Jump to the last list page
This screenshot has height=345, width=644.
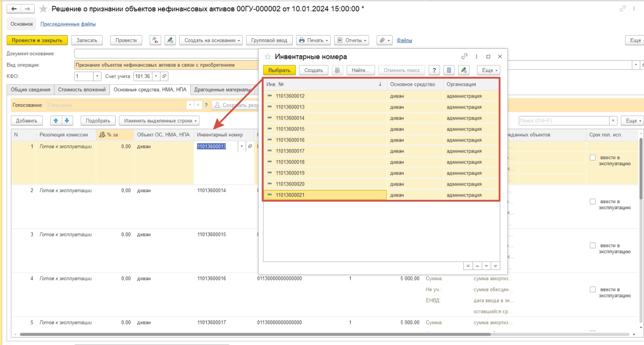496,266
